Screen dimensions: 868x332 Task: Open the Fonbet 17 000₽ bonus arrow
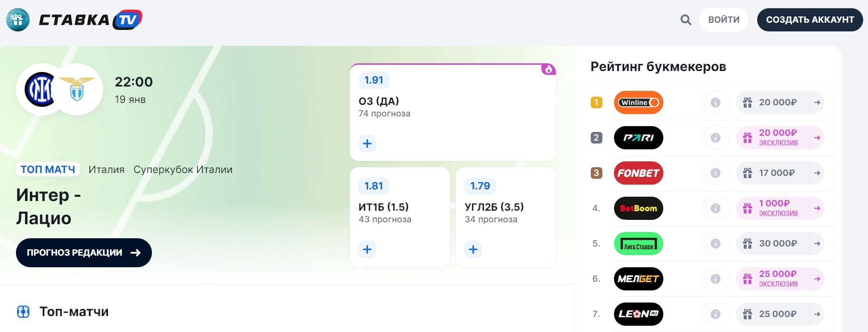pyautogui.click(x=817, y=173)
